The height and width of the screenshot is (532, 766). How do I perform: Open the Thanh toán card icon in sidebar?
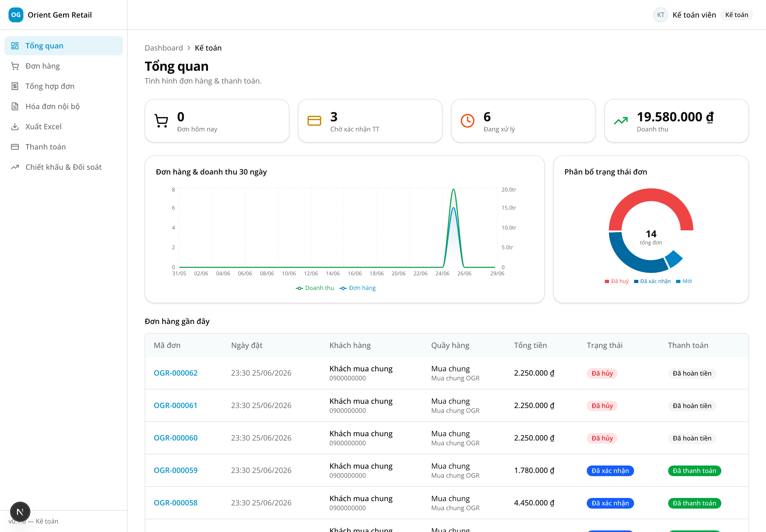pyautogui.click(x=15, y=147)
